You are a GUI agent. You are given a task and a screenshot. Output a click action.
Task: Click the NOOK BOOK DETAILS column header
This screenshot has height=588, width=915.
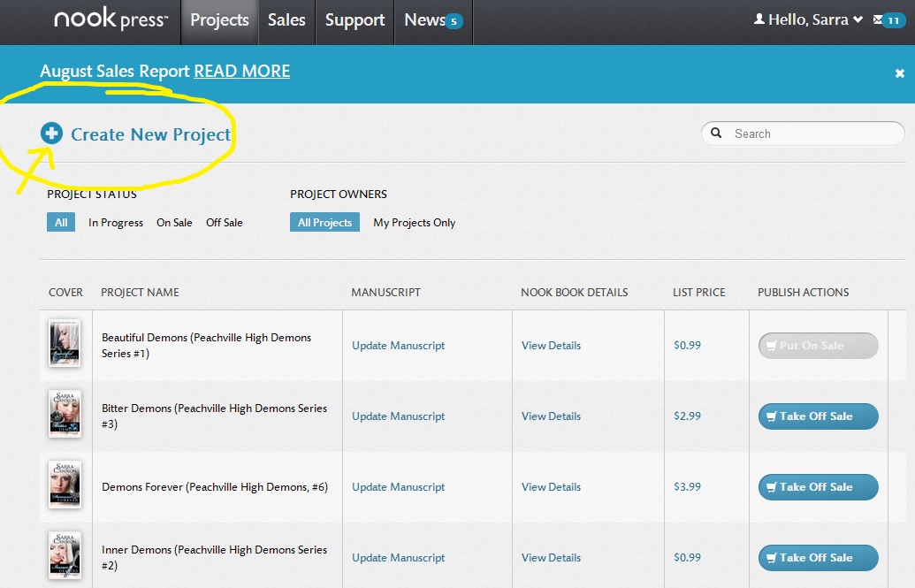pyautogui.click(x=575, y=292)
